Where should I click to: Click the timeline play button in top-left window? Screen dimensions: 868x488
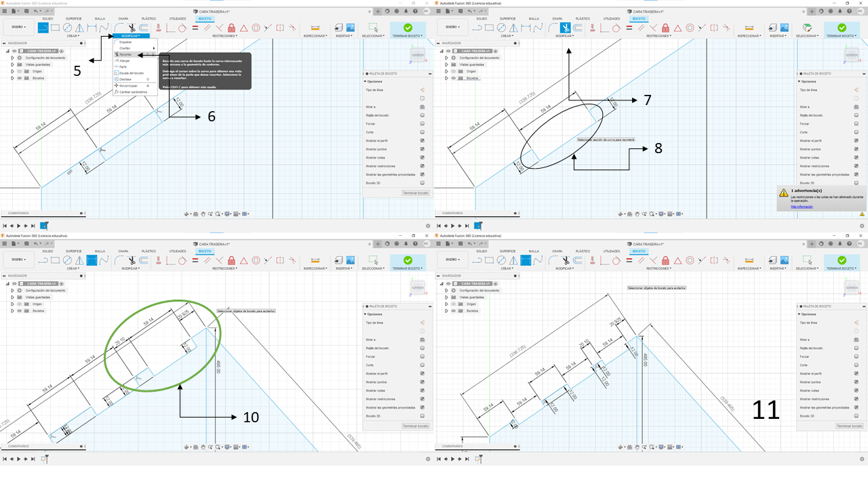(x=19, y=225)
